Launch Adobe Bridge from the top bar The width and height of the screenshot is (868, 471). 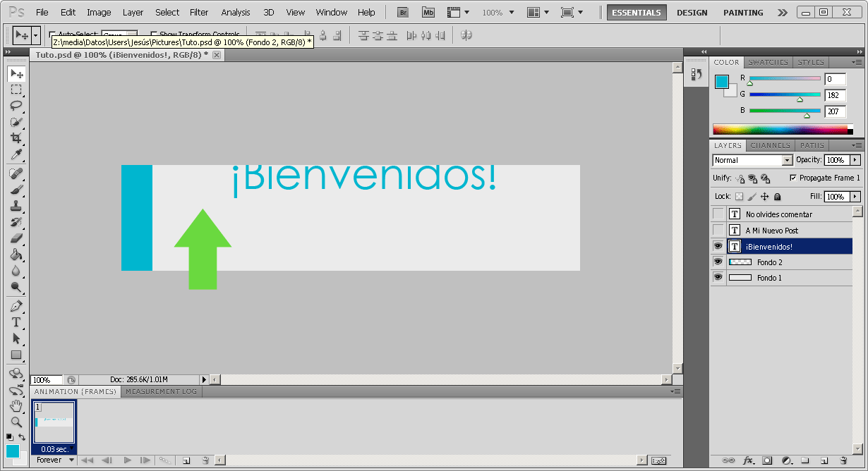pyautogui.click(x=403, y=12)
